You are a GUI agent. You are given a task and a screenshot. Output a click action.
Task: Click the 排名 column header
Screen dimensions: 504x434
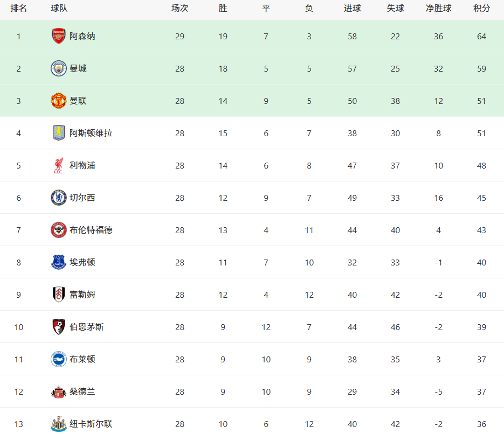[18, 9]
